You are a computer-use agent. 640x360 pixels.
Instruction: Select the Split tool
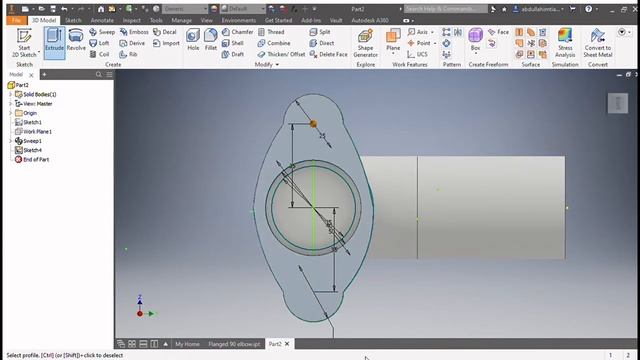pyautogui.click(x=320, y=32)
